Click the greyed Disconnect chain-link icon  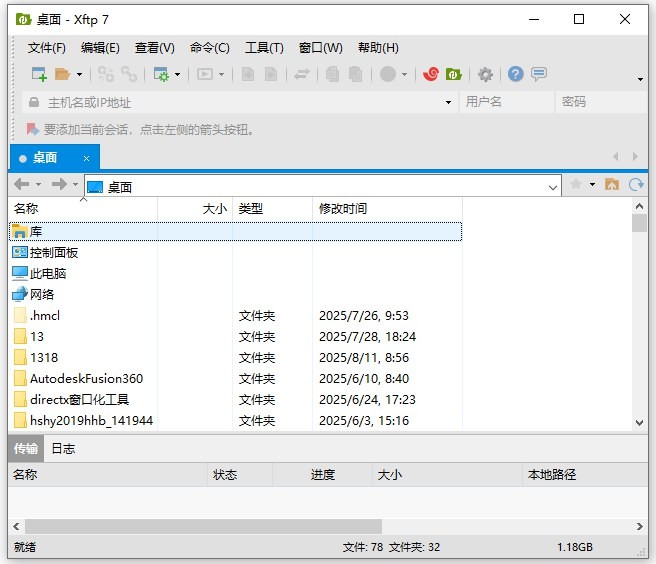coord(129,74)
